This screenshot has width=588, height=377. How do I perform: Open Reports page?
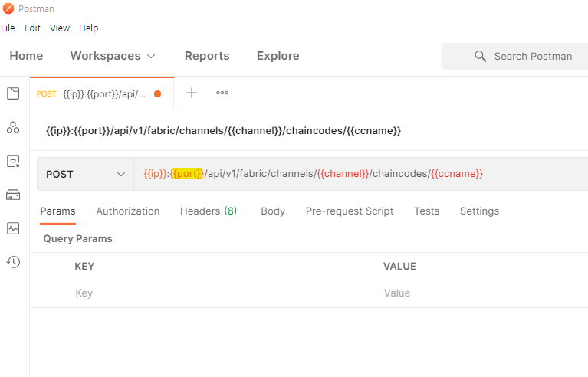[207, 56]
